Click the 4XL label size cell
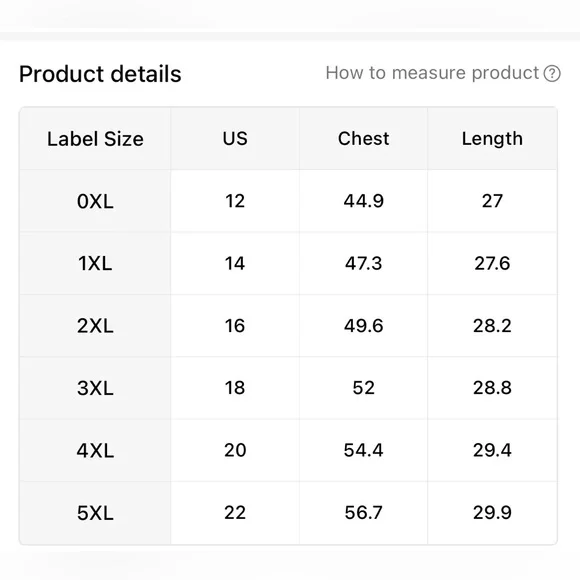This screenshot has height=580, width=580. point(95,451)
